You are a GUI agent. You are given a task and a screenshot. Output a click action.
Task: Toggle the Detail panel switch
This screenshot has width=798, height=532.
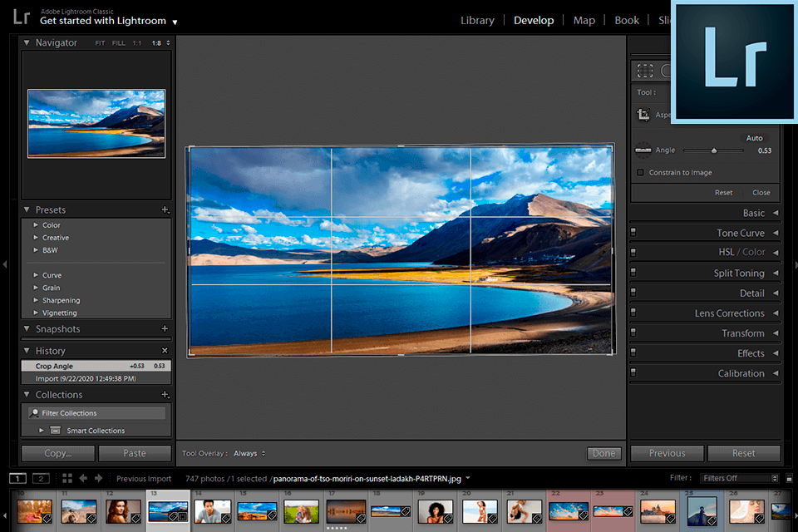633,293
